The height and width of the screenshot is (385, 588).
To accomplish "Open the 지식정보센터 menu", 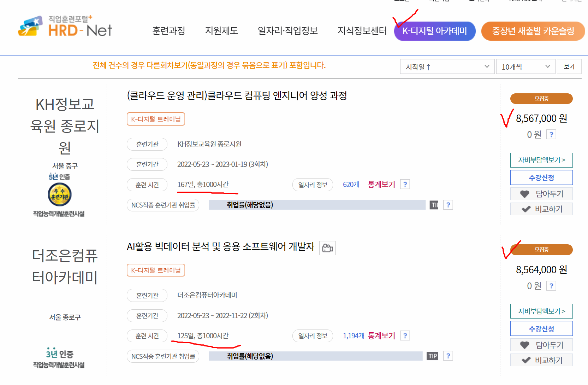I will [x=362, y=31].
